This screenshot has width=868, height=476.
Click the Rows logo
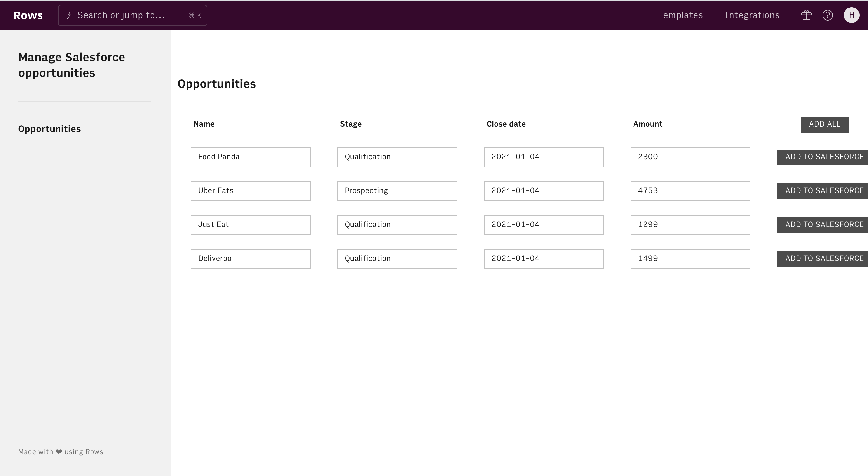[x=28, y=15]
